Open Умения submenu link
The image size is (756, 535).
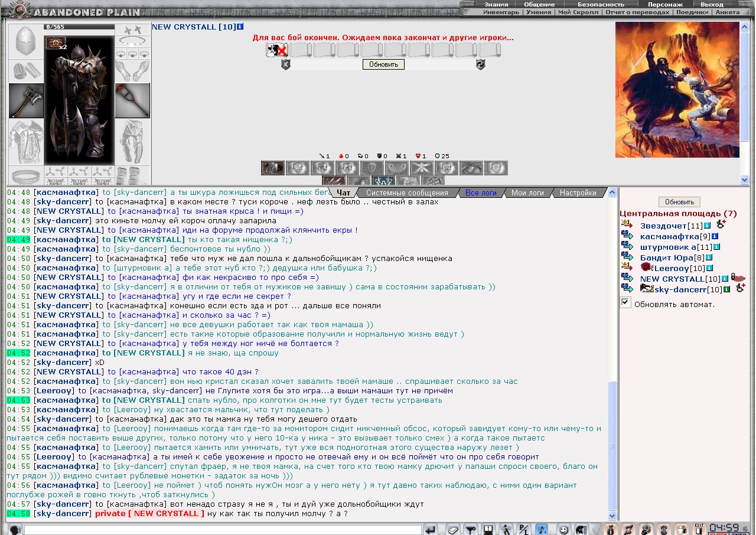539,12
